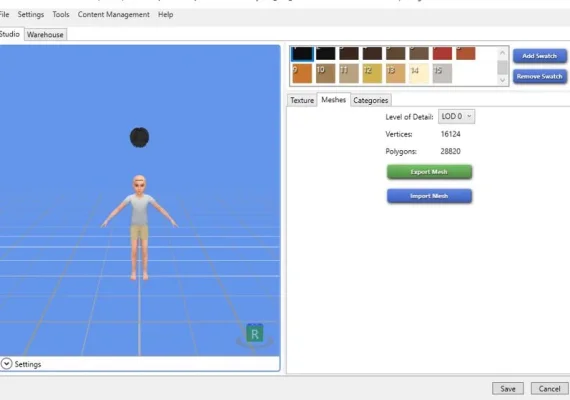
Task: Add a new swatch with Add Swatch
Action: click(540, 56)
